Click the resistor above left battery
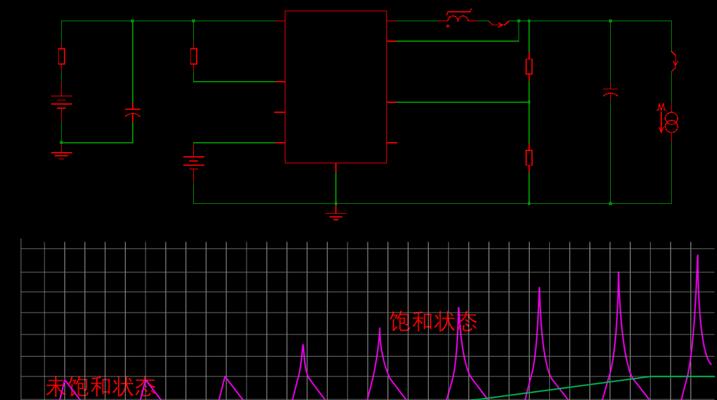Screen dimensions: 717x400 62,56
